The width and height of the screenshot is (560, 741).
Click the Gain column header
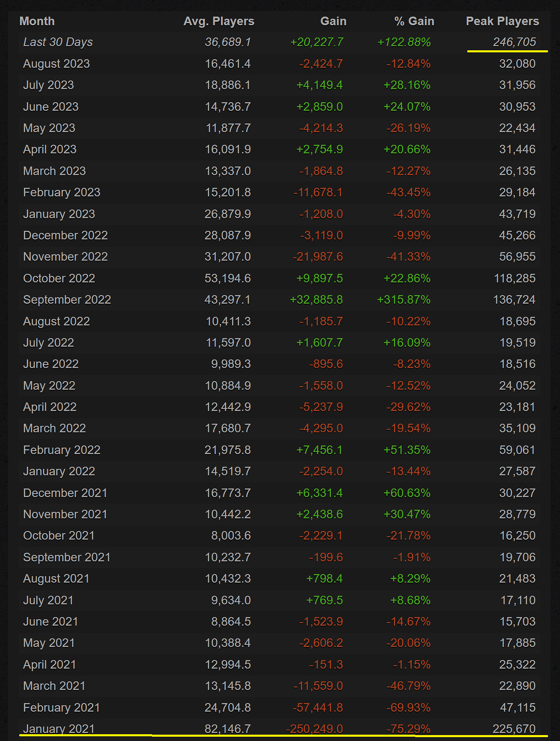(333, 21)
